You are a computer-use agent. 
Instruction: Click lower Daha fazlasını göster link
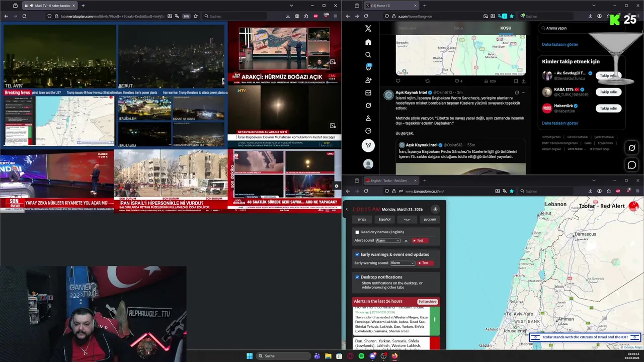tap(560, 123)
